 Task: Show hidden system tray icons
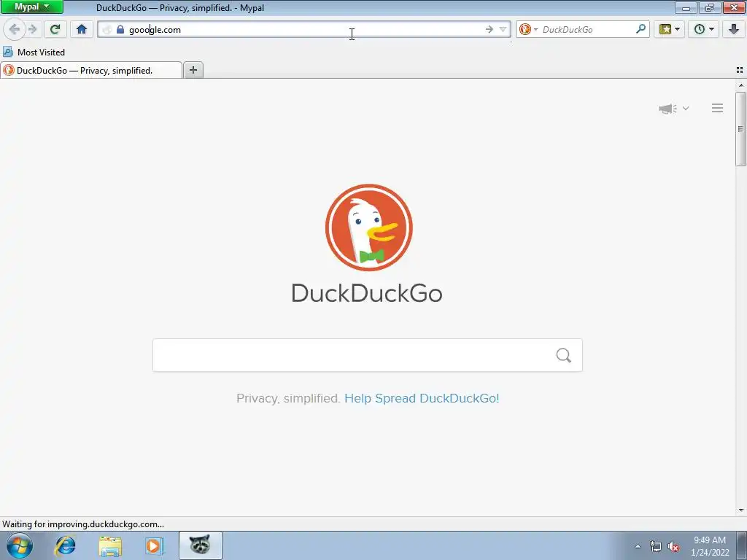(638, 546)
